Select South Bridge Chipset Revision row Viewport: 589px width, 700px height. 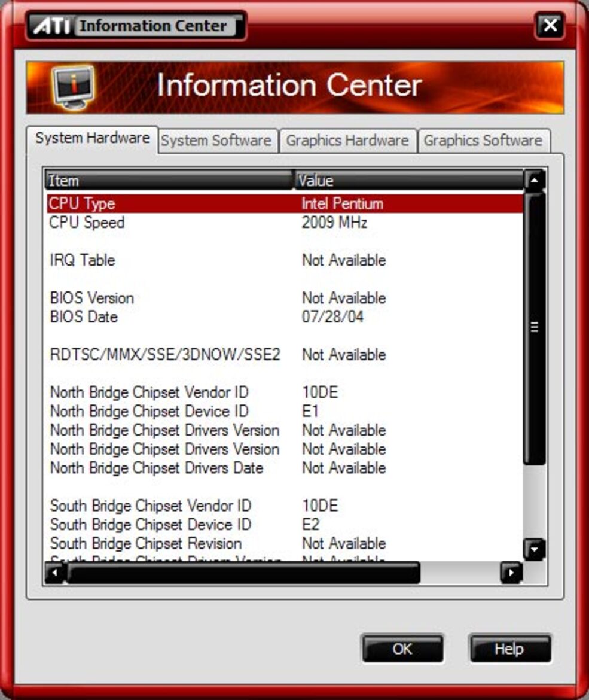pyautogui.click(x=285, y=543)
